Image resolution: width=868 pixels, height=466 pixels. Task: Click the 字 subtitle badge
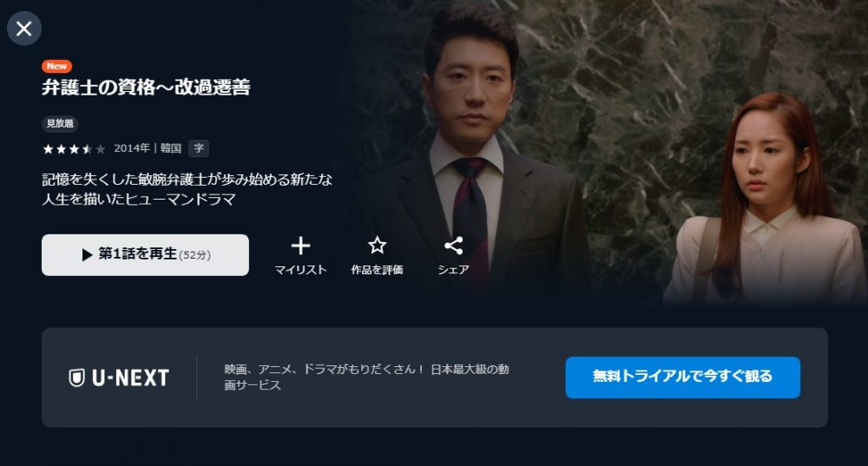click(x=199, y=148)
